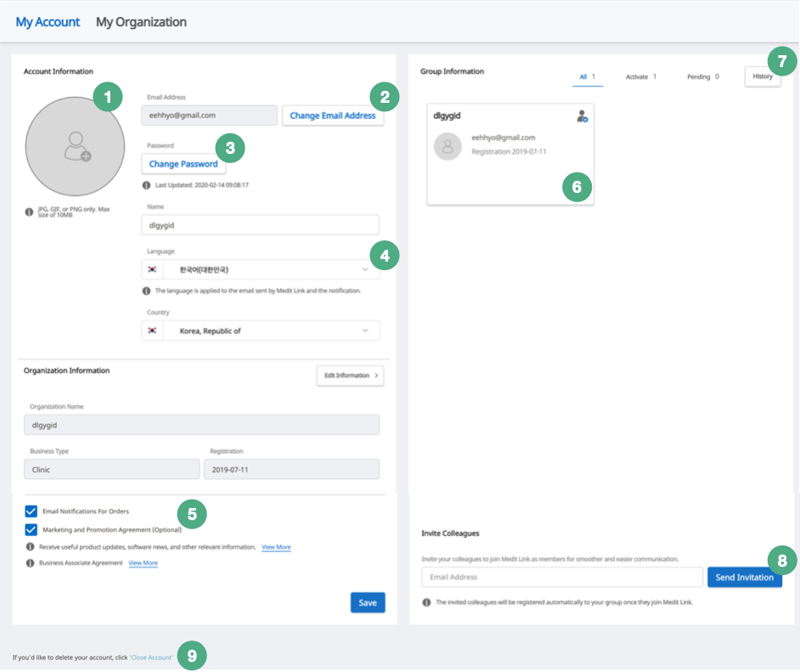Click the info icon beside Business Associate Agreement

tap(30, 562)
